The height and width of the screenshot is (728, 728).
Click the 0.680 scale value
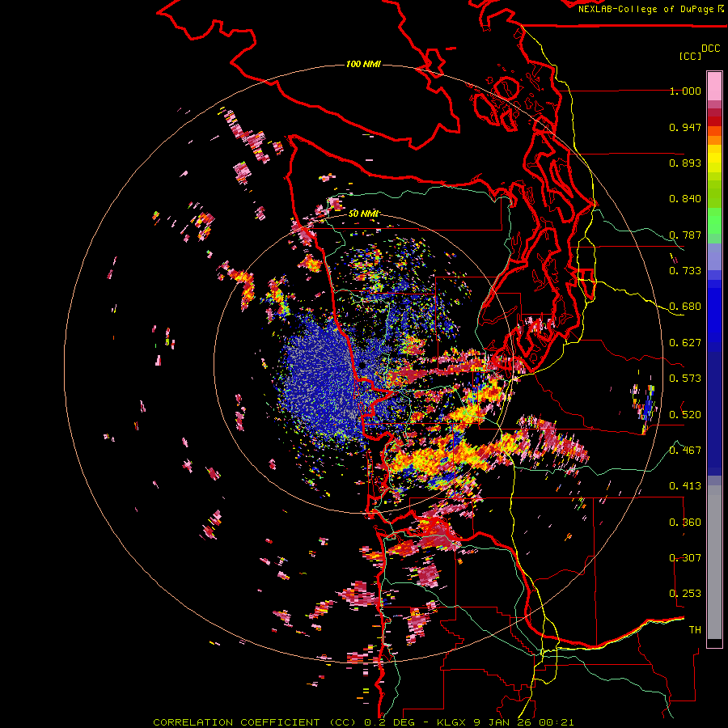[x=685, y=307]
